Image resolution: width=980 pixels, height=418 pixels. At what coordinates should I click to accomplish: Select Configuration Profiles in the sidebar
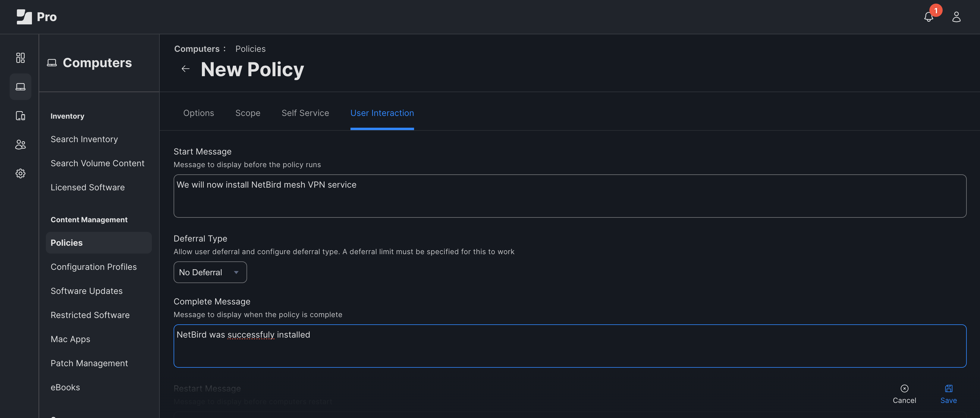(x=94, y=267)
